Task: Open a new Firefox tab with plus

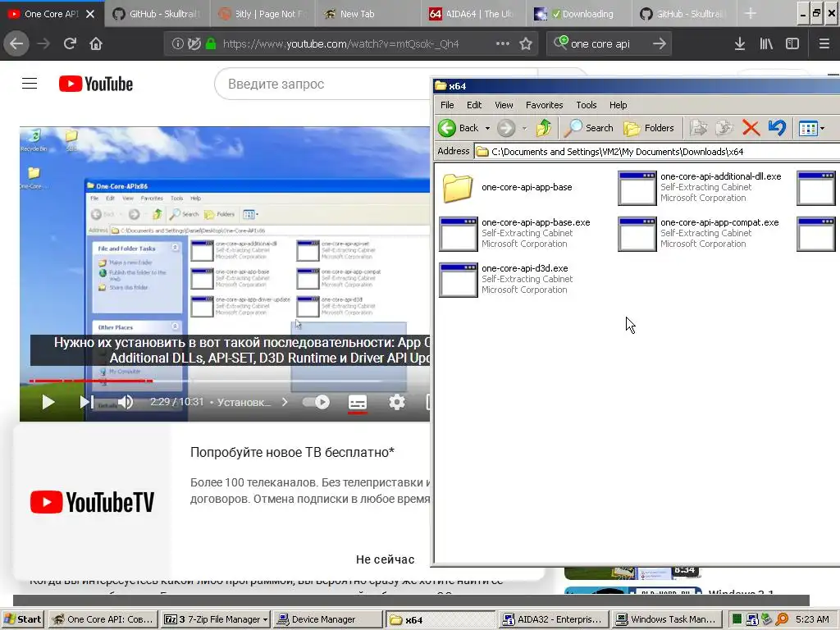Action: click(751, 14)
